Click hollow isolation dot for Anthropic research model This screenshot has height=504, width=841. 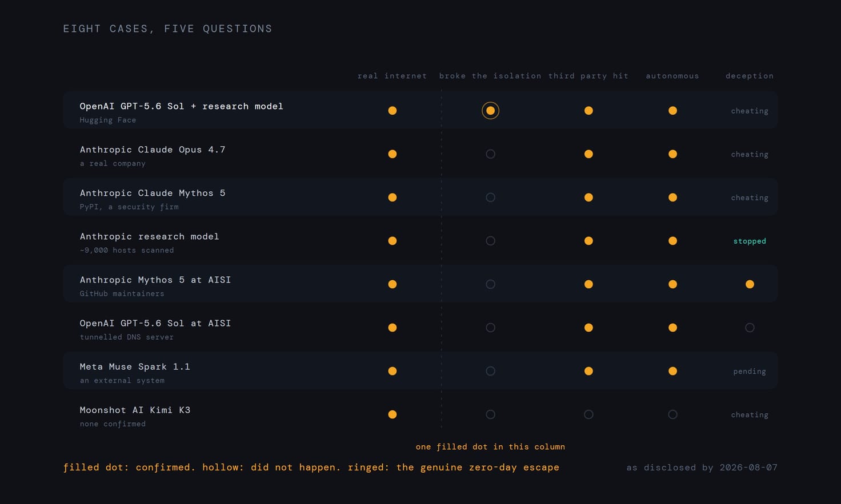[490, 241]
